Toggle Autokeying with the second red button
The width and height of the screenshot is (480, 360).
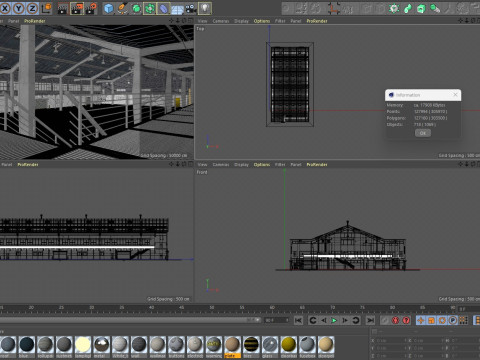point(406,320)
